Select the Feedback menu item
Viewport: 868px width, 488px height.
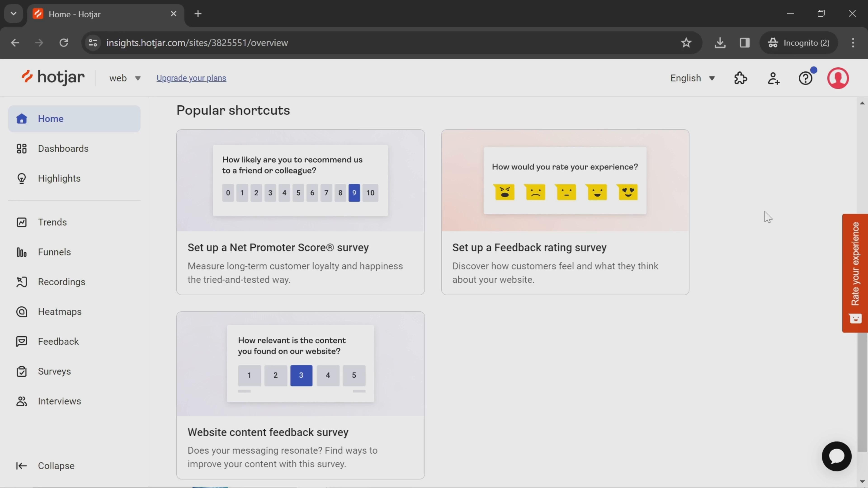tap(58, 341)
